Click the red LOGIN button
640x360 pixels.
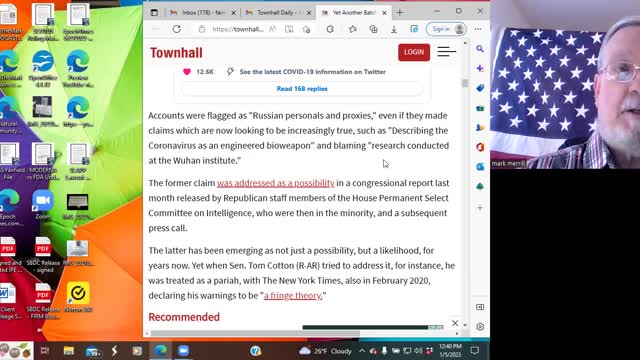tap(414, 52)
